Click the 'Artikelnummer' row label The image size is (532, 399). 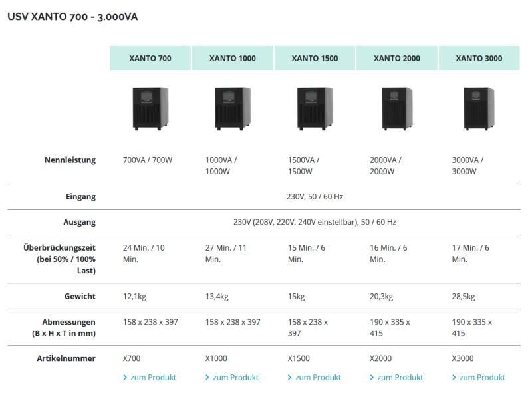66,358
